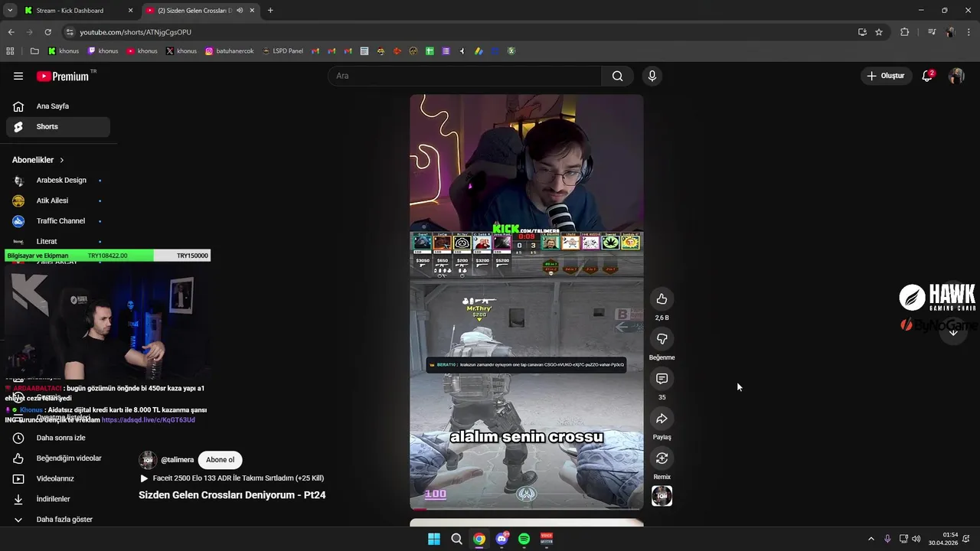Open the tab search dropdown
The width and height of the screenshot is (980, 551).
pos(10,11)
